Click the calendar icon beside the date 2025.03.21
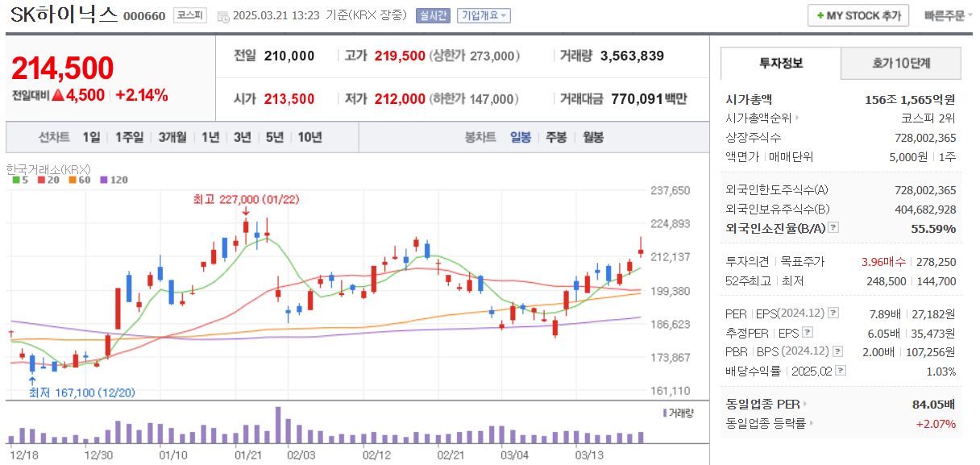Viewport: 980px width, 465px height. [x=222, y=16]
